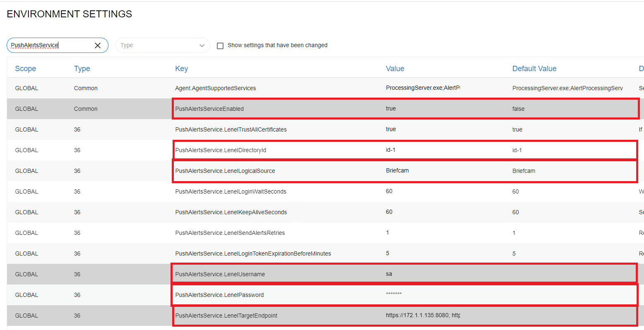Click the LenelLoginWaitSeconds value 60
The image size is (644, 330).
point(389,191)
